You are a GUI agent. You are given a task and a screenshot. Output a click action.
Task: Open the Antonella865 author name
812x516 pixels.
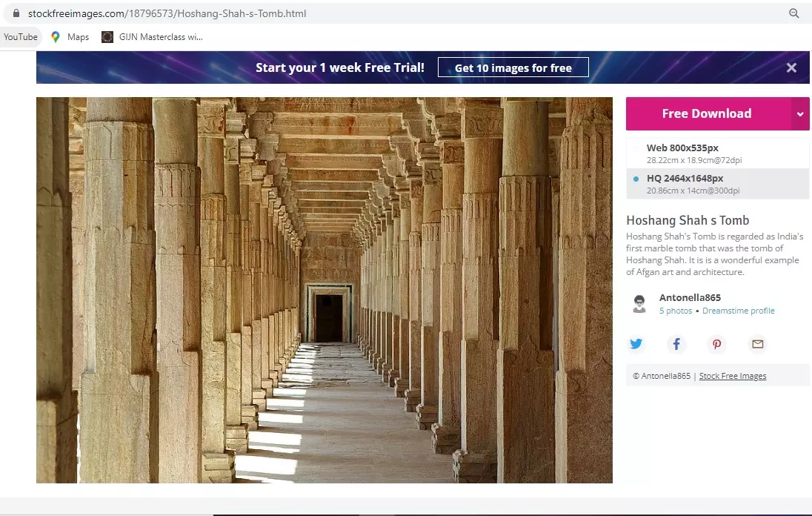pyautogui.click(x=690, y=297)
